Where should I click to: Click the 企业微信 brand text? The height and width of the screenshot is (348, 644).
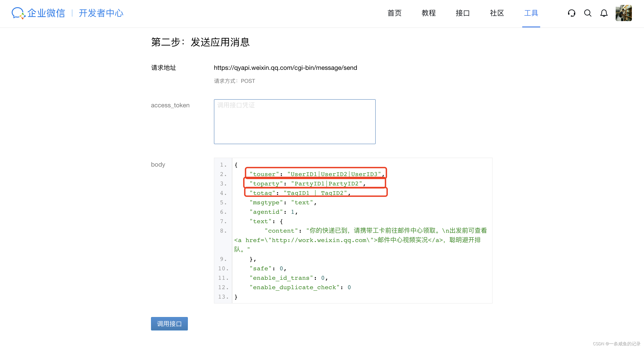pyautogui.click(x=46, y=13)
